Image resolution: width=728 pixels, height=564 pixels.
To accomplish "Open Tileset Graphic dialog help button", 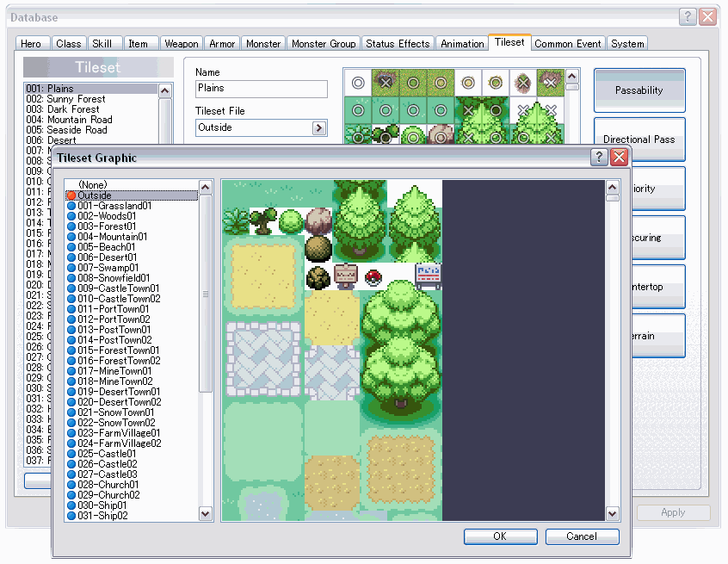I will point(599,158).
